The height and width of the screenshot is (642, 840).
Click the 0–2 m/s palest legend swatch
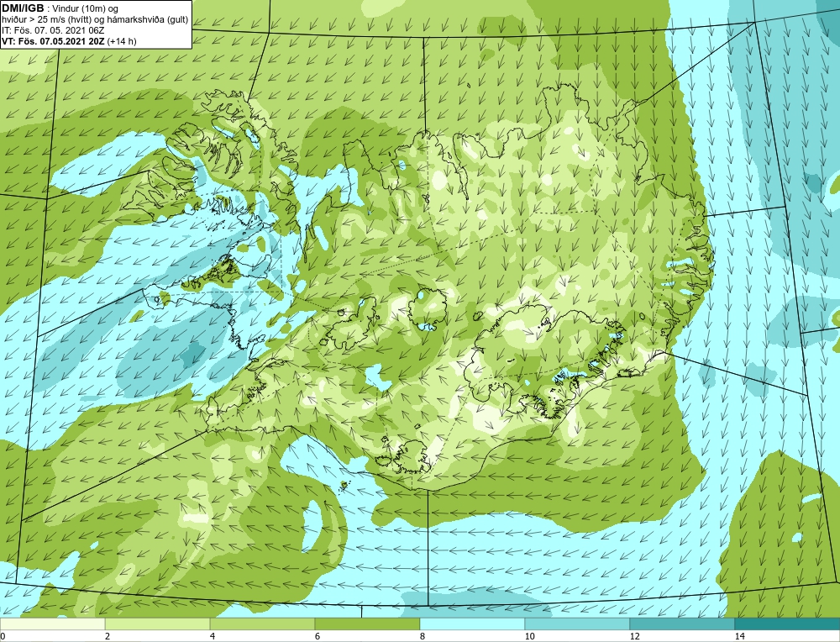pyautogui.click(x=52, y=624)
